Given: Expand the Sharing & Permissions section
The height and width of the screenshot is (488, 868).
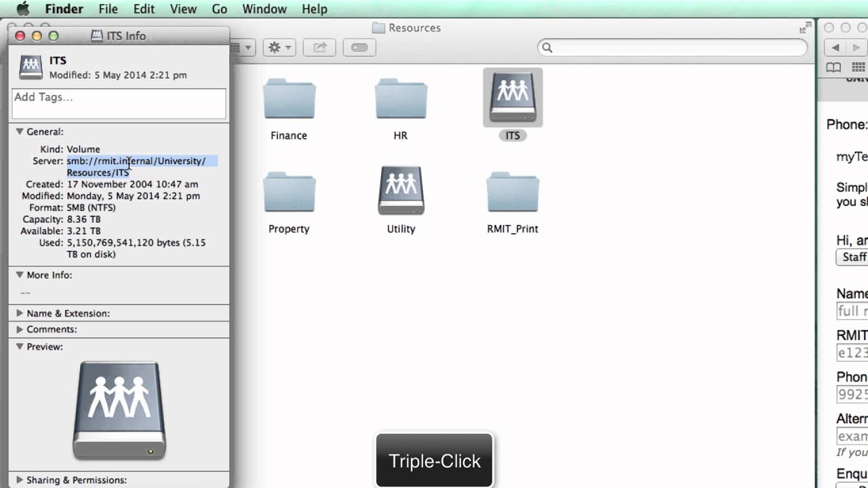Looking at the screenshot, I should coord(20,480).
